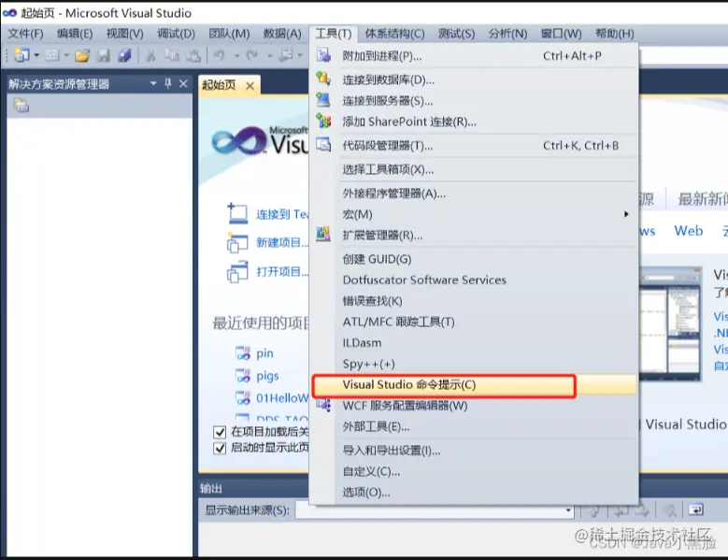Toggle word wrap in the Output panel
The width and height of the screenshot is (728, 560).
[695, 510]
